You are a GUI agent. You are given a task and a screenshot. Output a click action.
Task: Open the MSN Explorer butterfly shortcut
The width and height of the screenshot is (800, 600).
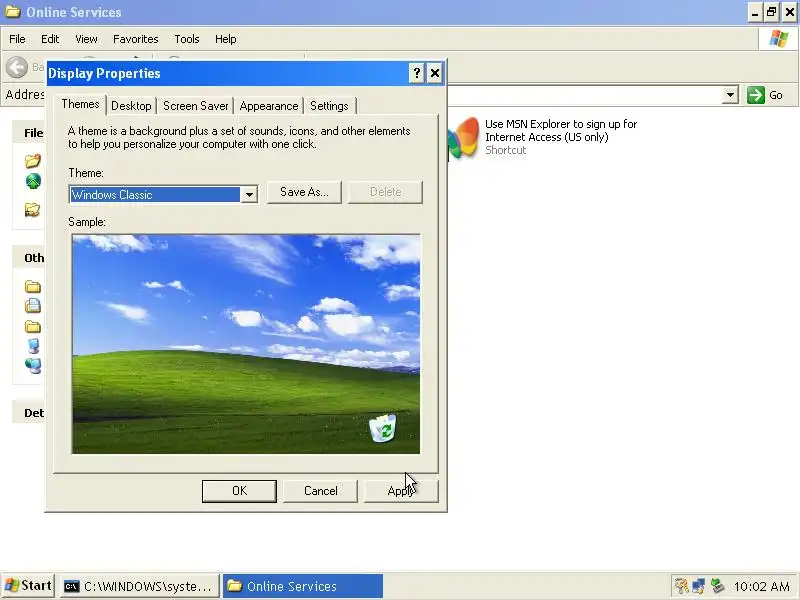(x=463, y=138)
